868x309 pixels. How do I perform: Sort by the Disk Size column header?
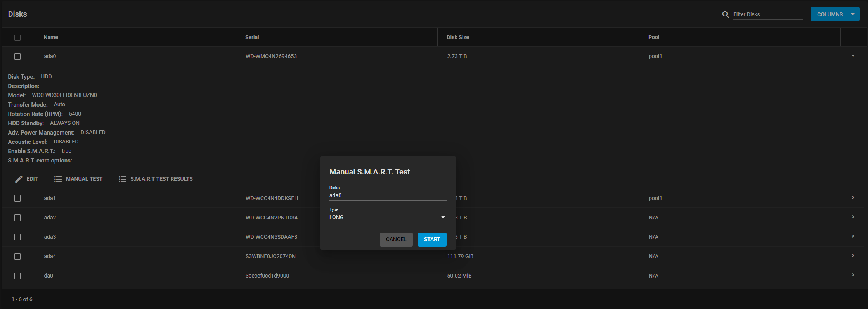point(457,37)
